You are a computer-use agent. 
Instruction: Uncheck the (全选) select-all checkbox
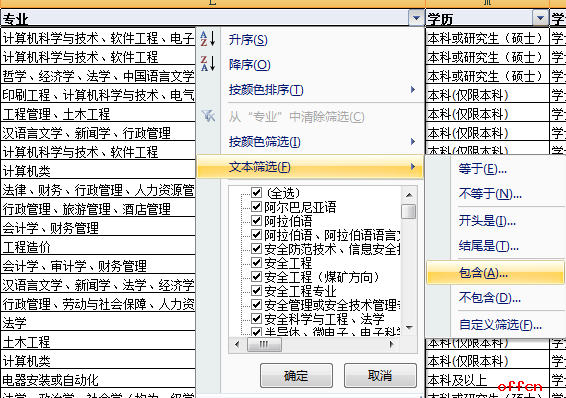pos(256,193)
